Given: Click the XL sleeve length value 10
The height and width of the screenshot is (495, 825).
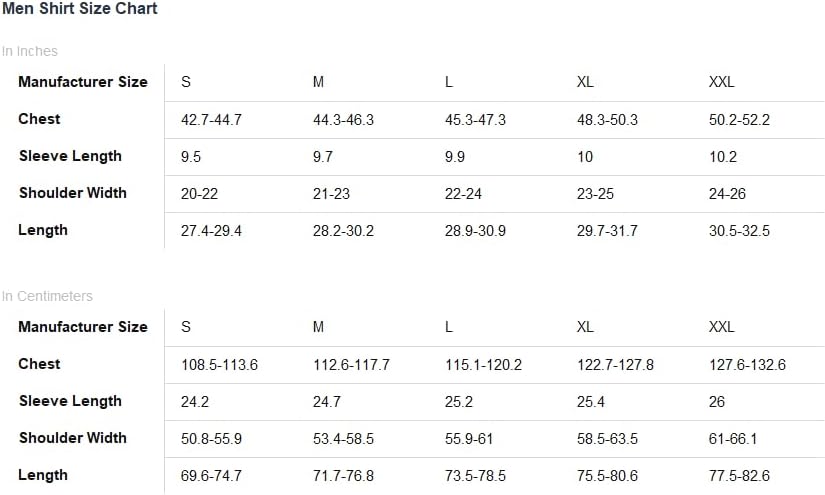Looking at the screenshot, I should pyautogui.click(x=585, y=157).
